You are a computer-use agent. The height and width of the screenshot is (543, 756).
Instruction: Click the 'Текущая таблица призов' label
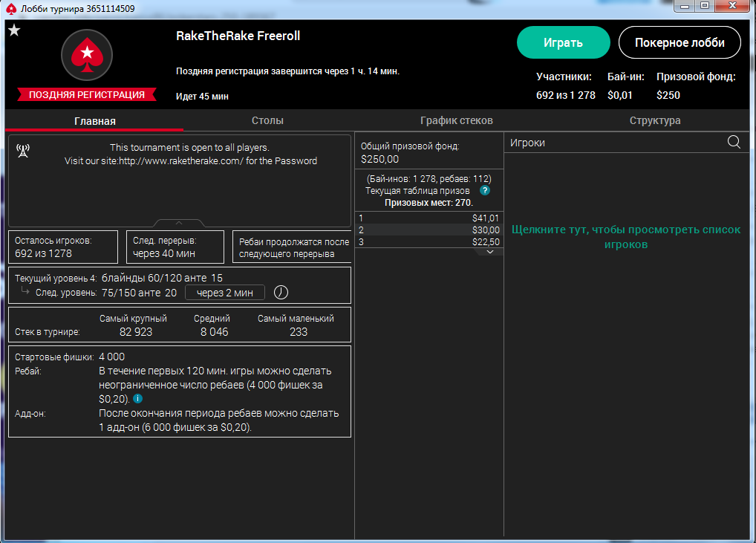[417, 191]
